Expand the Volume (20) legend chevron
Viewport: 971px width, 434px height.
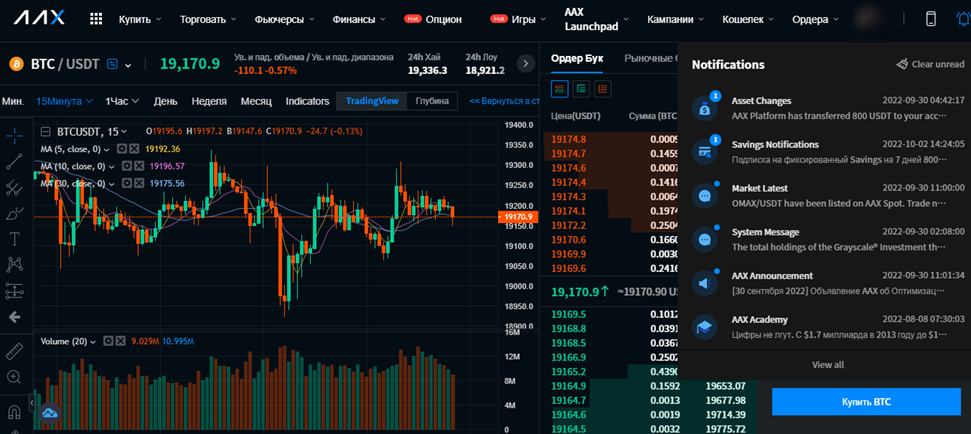coord(94,341)
